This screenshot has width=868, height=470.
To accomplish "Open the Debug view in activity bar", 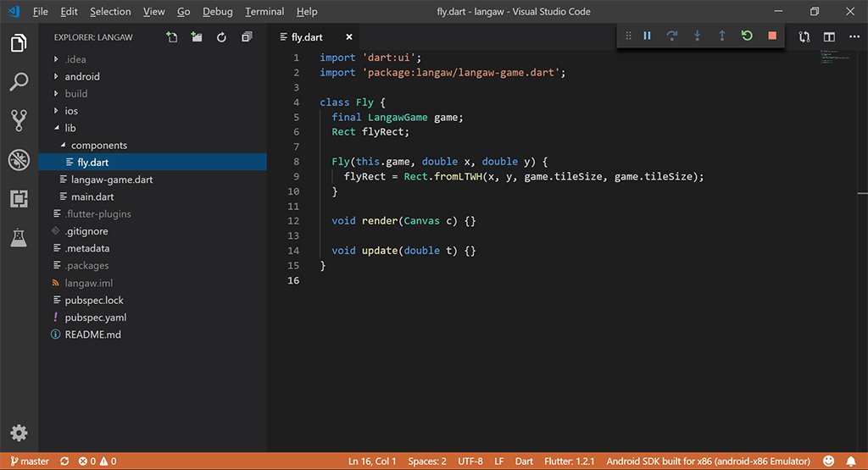I will pyautogui.click(x=19, y=159).
